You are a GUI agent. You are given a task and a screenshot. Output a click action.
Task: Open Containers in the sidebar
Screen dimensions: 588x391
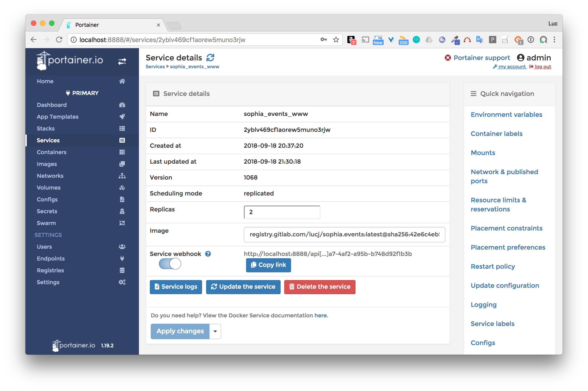(x=52, y=152)
